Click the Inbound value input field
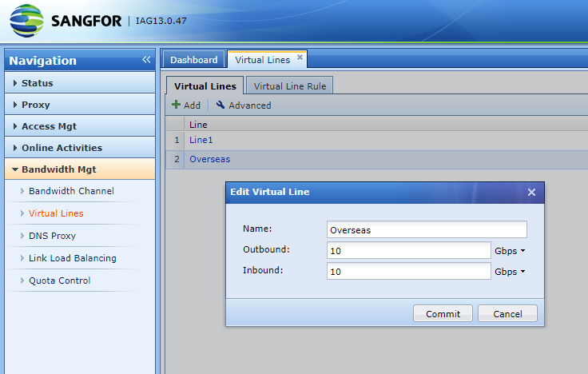The height and width of the screenshot is (374, 588). 409,271
